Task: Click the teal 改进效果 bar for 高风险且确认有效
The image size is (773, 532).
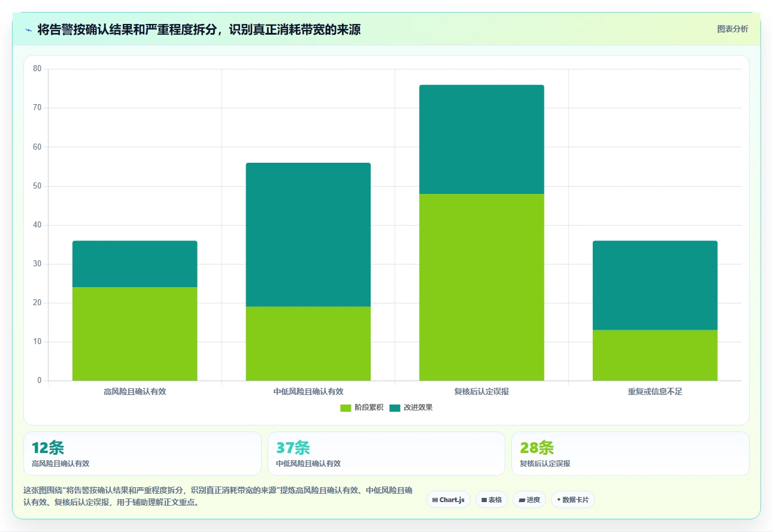Action: click(135, 264)
